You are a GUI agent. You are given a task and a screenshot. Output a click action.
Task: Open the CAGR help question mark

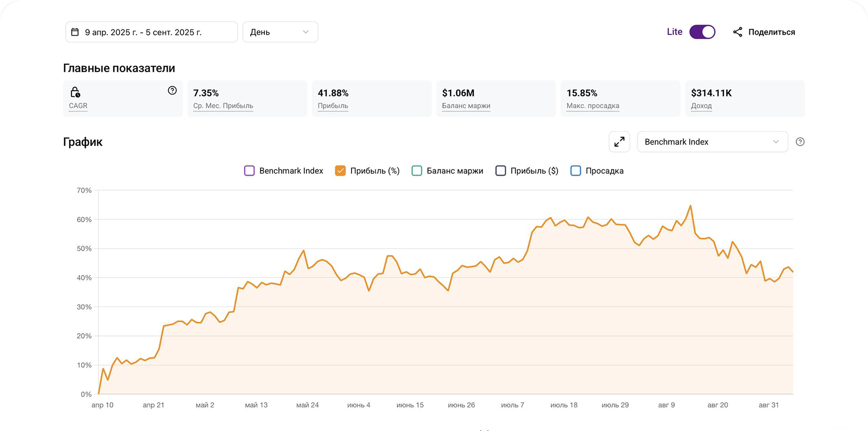(x=172, y=91)
